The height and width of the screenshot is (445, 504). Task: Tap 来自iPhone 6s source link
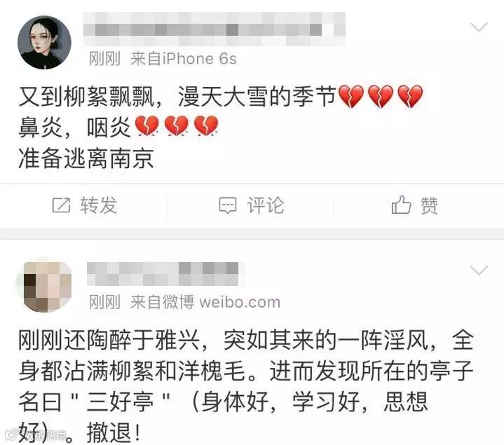[x=183, y=59]
